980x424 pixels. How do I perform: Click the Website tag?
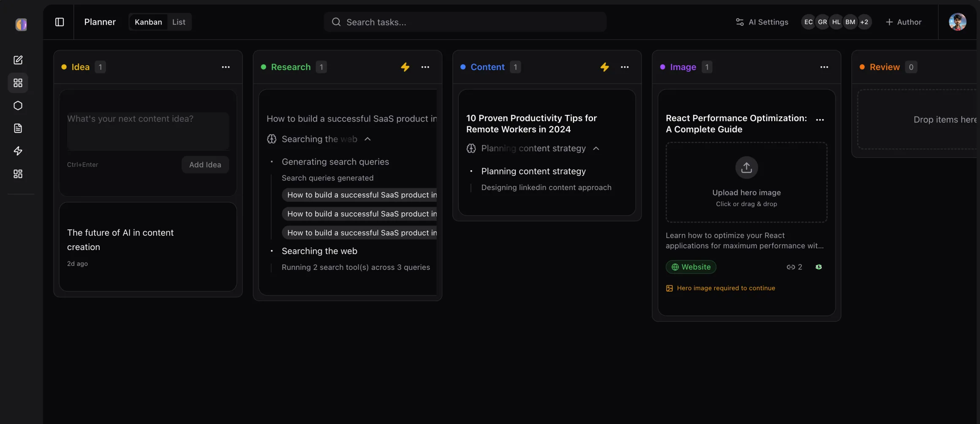(x=691, y=267)
